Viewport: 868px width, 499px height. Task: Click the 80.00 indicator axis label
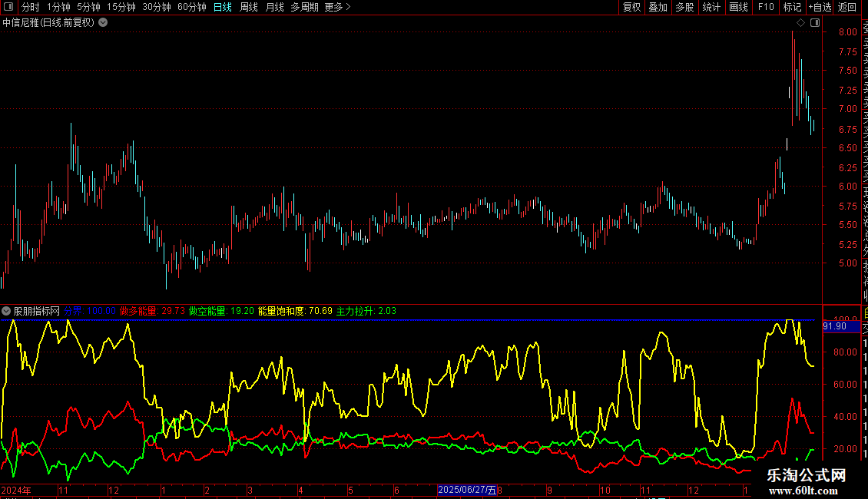click(x=845, y=352)
